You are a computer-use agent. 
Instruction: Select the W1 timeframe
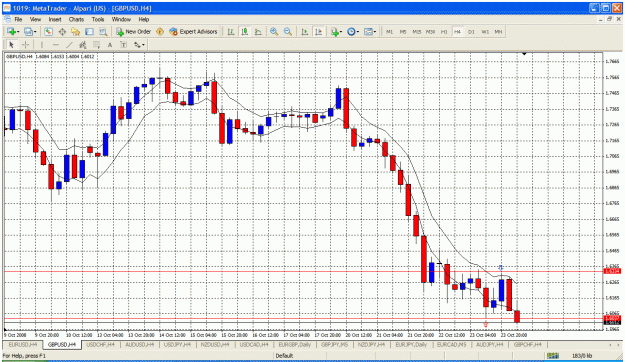[485, 31]
